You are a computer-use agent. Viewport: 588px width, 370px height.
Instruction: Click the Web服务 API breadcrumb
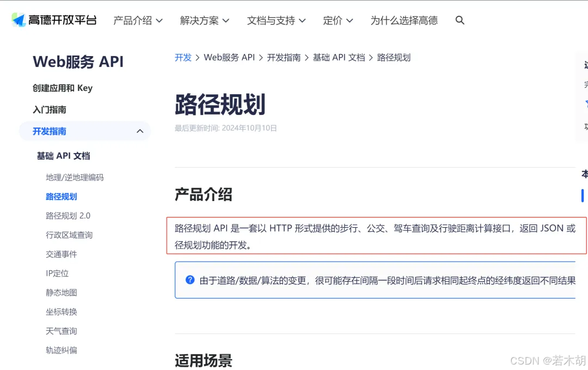click(229, 57)
